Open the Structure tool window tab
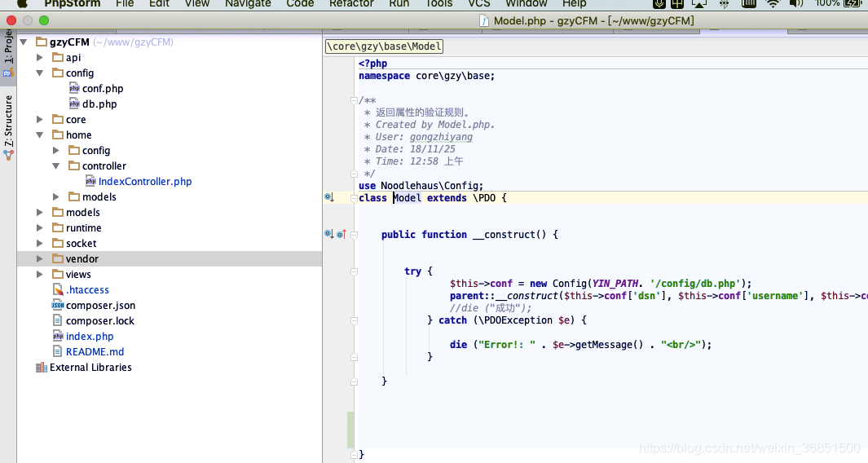Screen dimensions: 868x463 coord(8,127)
